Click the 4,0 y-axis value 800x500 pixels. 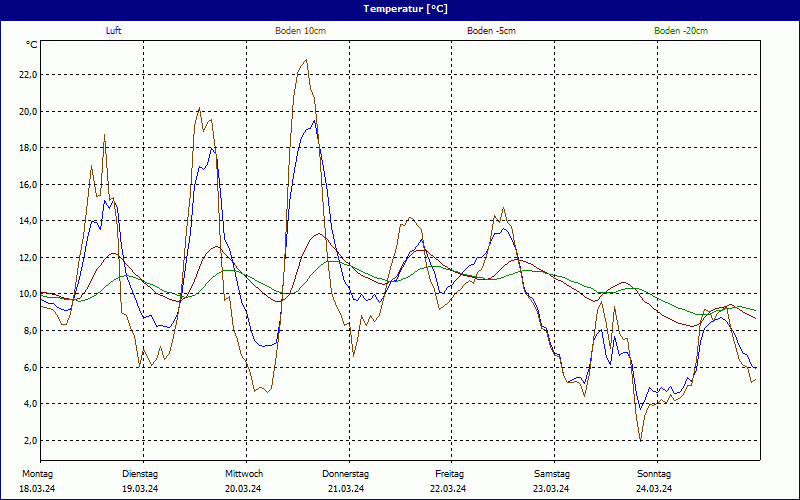click(x=30, y=404)
